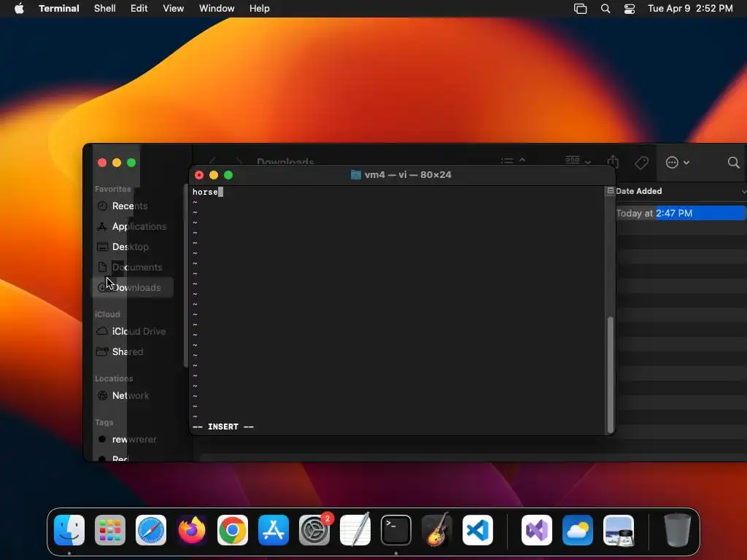The height and width of the screenshot is (560, 747).
Task: Select the 'Today at 2:47 PM' row
Action: point(681,213)
